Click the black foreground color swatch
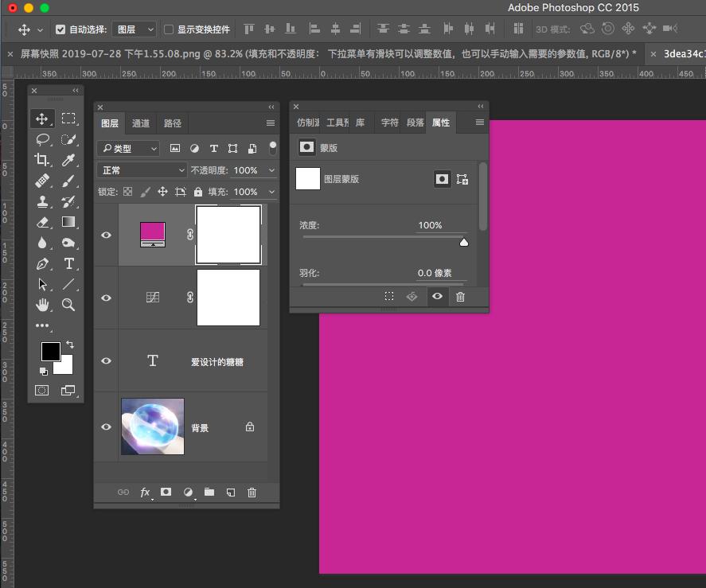 click(50, 351)
